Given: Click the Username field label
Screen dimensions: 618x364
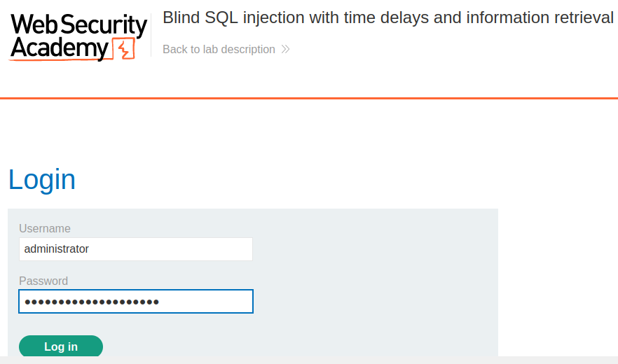Looking at the screenshot, I should coord(45,228).
